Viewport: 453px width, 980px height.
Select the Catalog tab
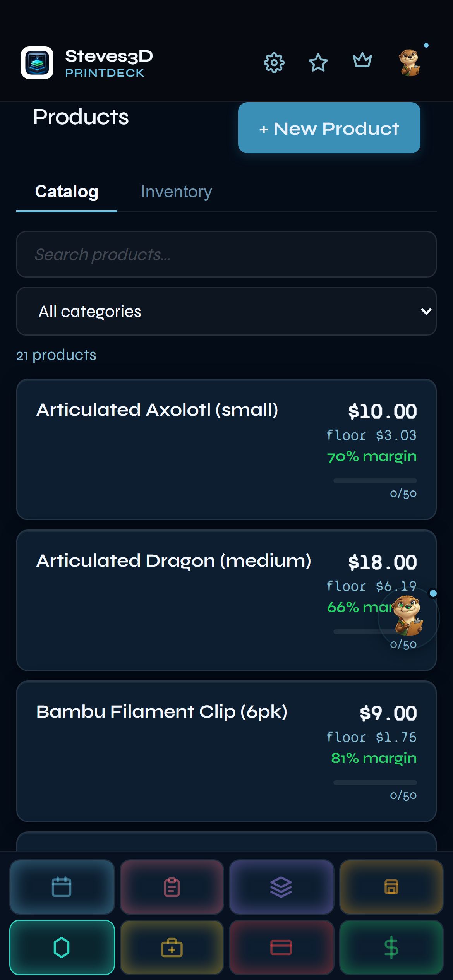[67, 192]
